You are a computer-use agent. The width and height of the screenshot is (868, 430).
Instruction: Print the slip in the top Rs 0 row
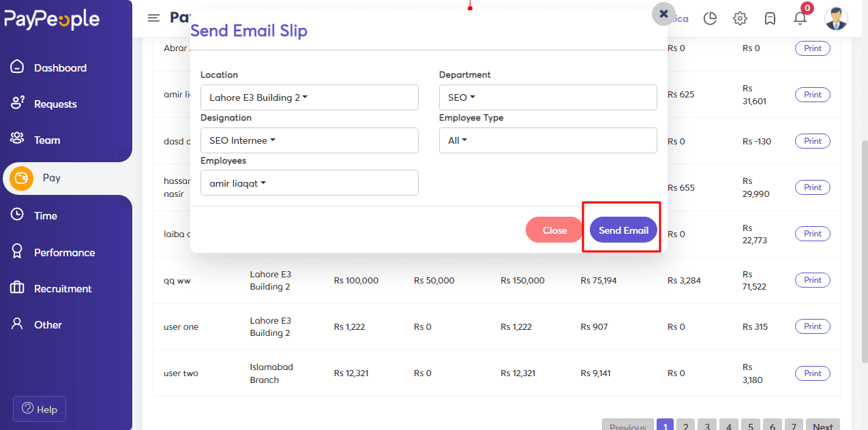pyautogui.click(x=813, y=48)
